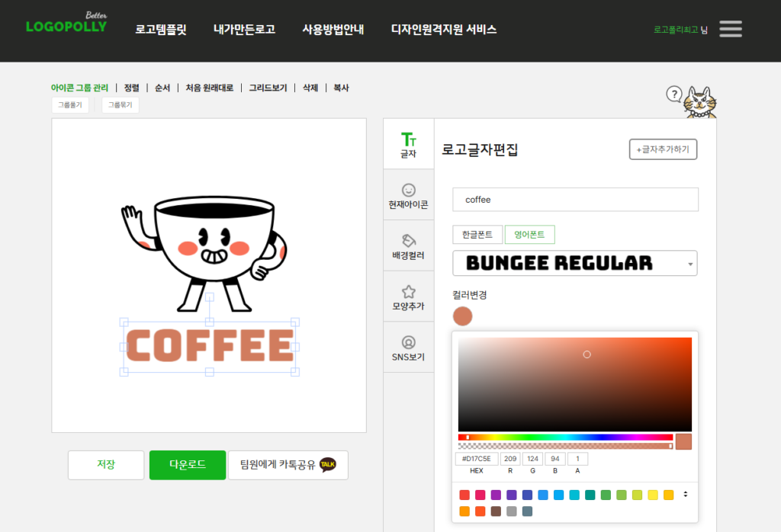Click the HEX value input field
Image resolution: width=781 pixels, height=532 pixels.
pos(477,459)
